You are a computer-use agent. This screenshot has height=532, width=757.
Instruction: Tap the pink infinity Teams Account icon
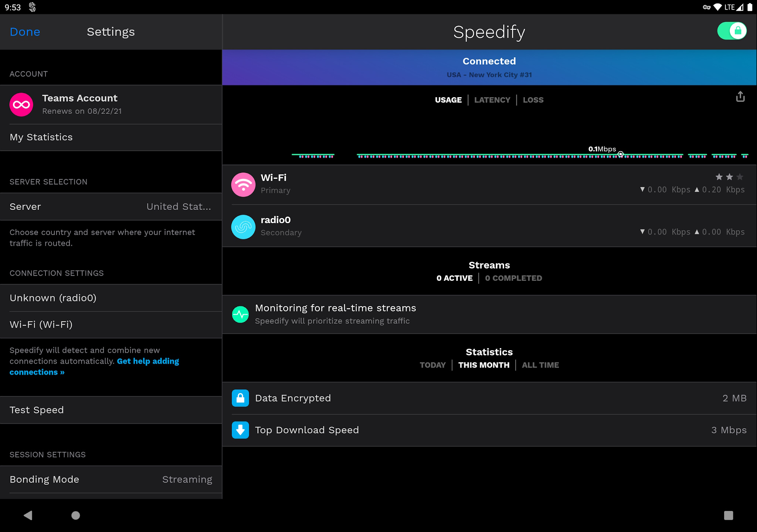tap(21, 105)
